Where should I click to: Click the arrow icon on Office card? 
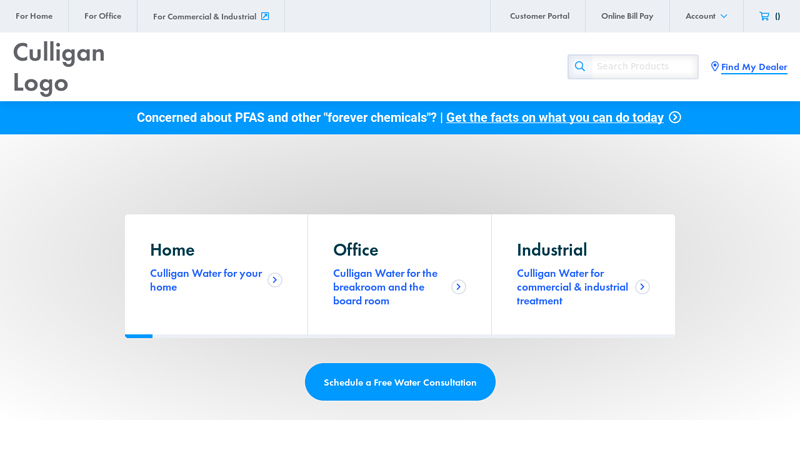pyautogui.click(x=459, y=287)
